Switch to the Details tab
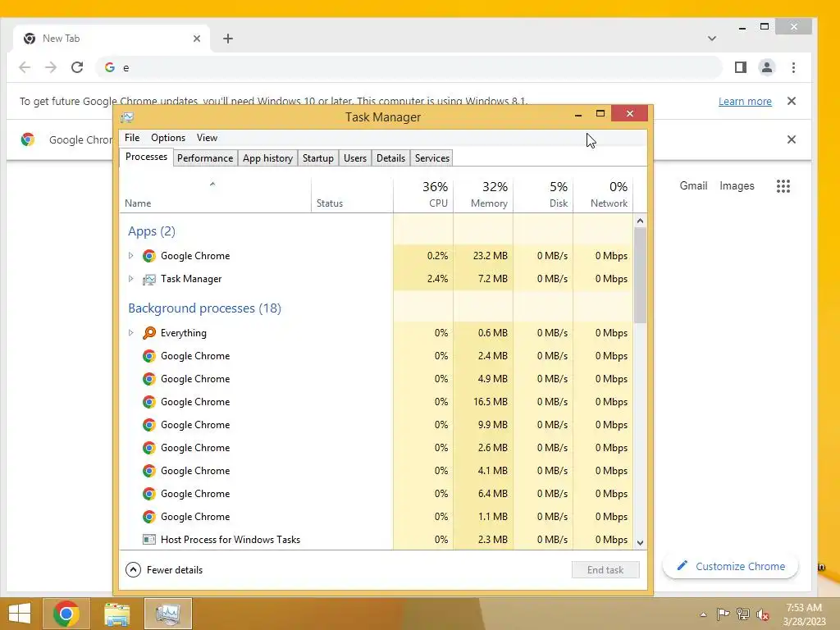 (390, 158)
